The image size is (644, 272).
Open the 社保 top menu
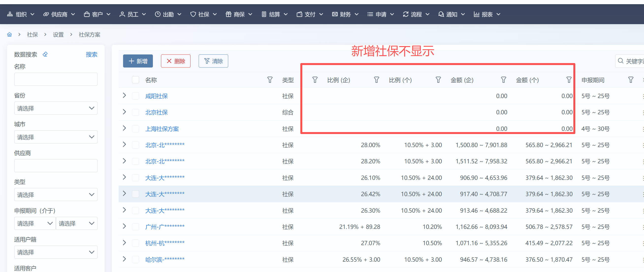203,14
